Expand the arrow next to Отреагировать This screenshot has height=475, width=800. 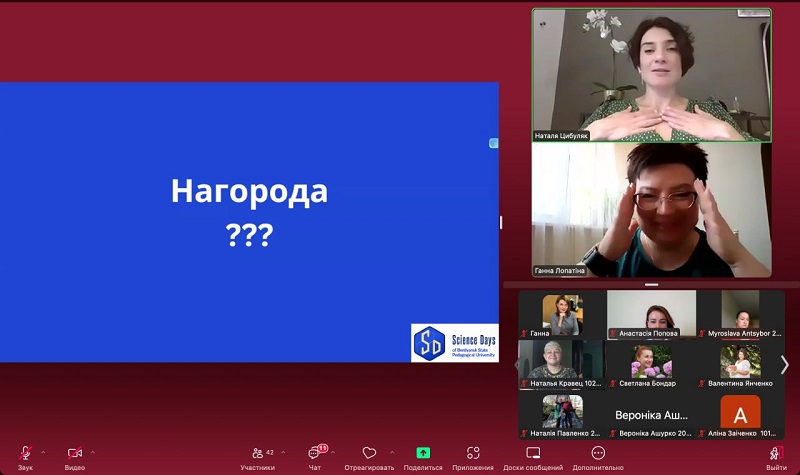391,452
